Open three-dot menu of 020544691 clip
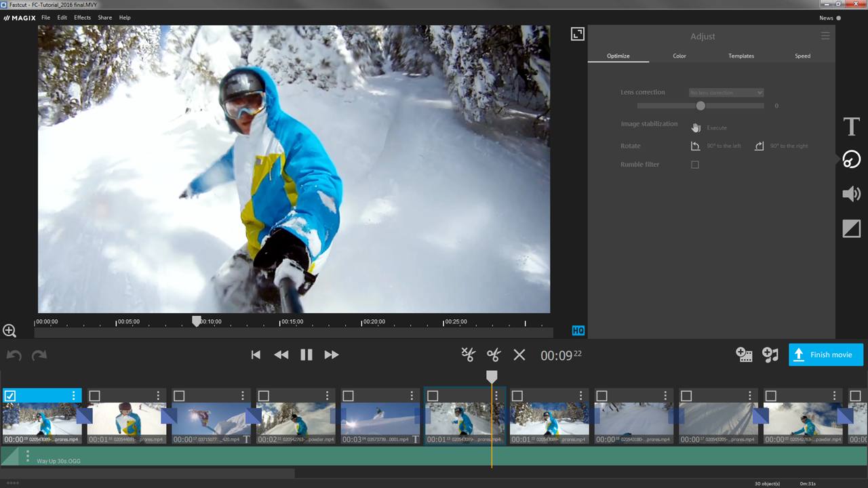Viewport: 868px width, 488px height. click(158, 396)
